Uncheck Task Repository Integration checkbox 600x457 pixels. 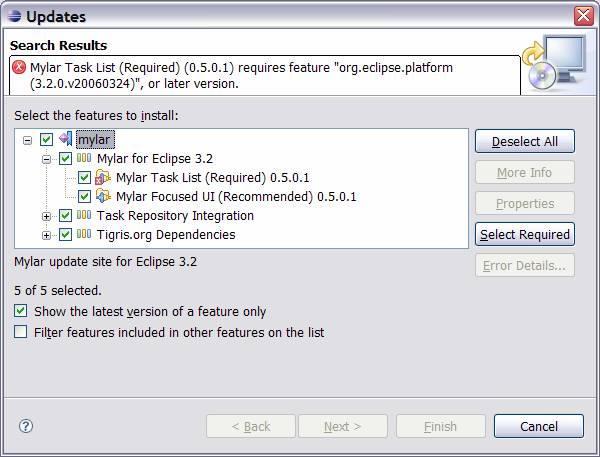(x=65, y=215)
